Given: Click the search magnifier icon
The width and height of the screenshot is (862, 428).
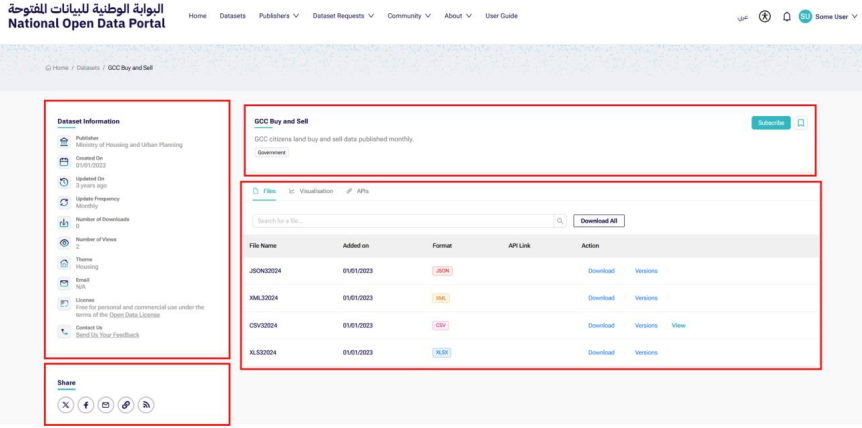Looking at the screenshot, I should pos(560,220).
